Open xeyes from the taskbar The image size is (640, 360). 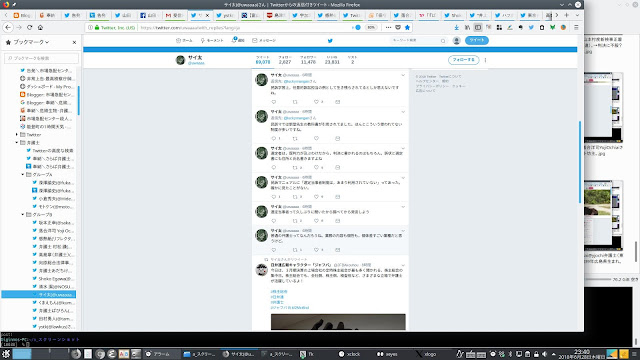coord(387,354)
